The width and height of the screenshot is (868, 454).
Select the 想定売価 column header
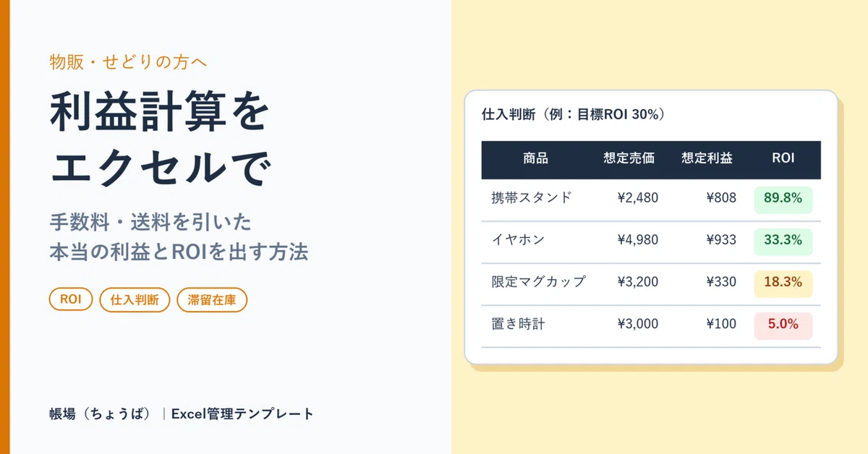point(629,159)
